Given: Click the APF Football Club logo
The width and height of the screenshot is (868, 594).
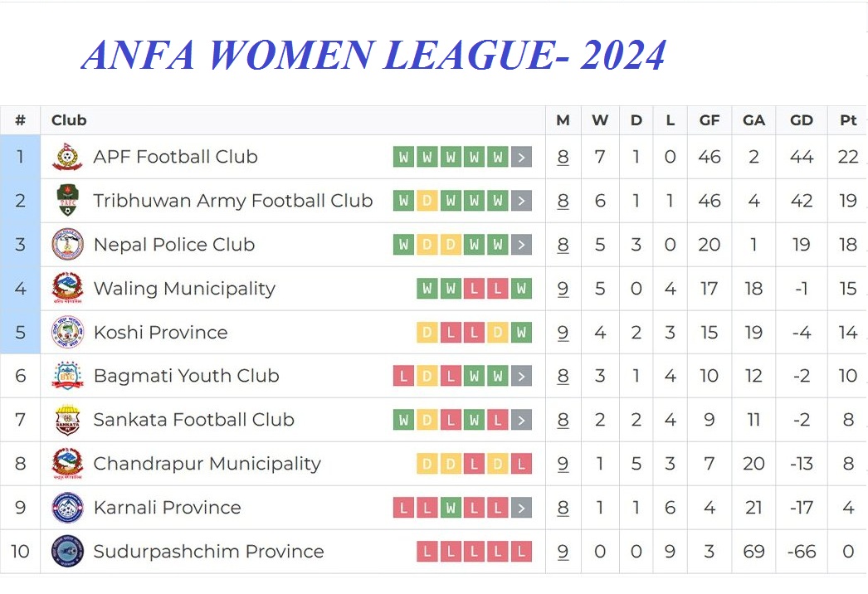Looking at the screenshot, I should pyautogui.click(x=67, y=157).
